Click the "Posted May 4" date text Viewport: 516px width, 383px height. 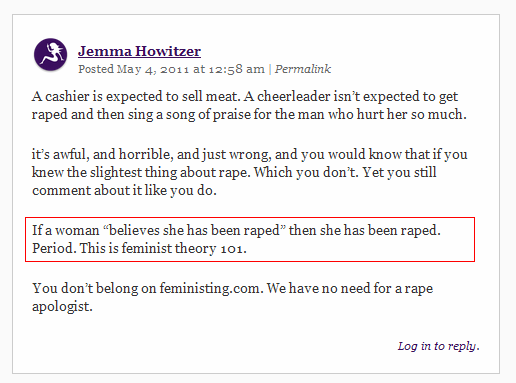113,69
